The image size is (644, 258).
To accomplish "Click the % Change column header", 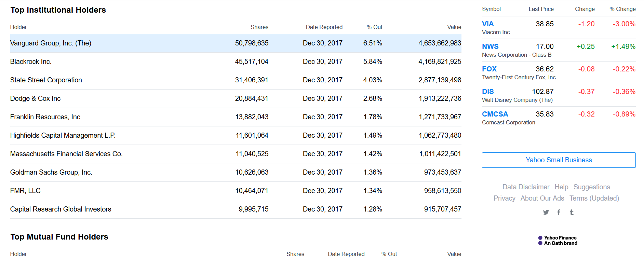I will tap(622, 9).
